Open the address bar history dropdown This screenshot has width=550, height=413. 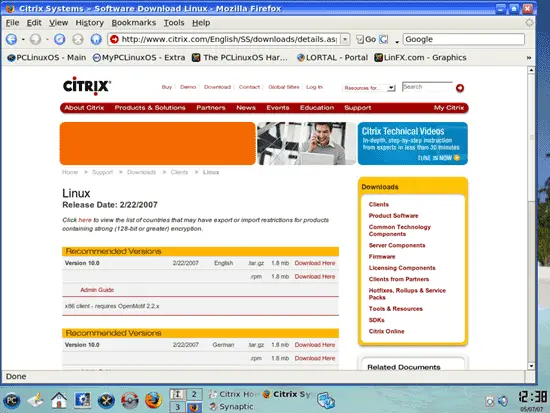click(x=345, y=39)
